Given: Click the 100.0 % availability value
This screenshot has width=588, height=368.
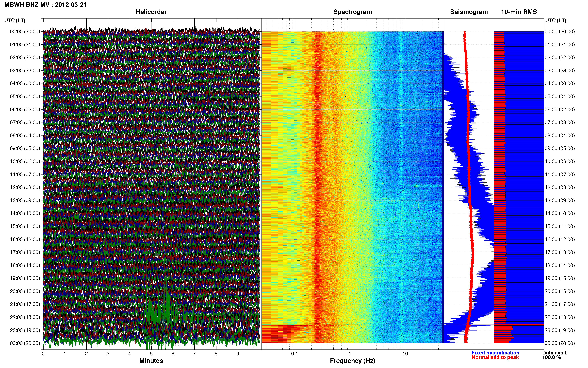Looking at the screenshot, I should click(x=552, y=357).
